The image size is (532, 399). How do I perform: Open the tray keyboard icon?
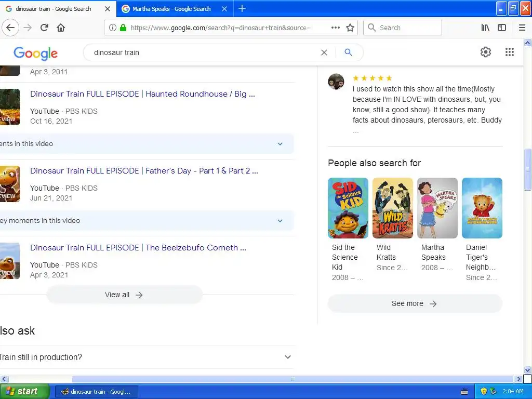pos(464,392)
